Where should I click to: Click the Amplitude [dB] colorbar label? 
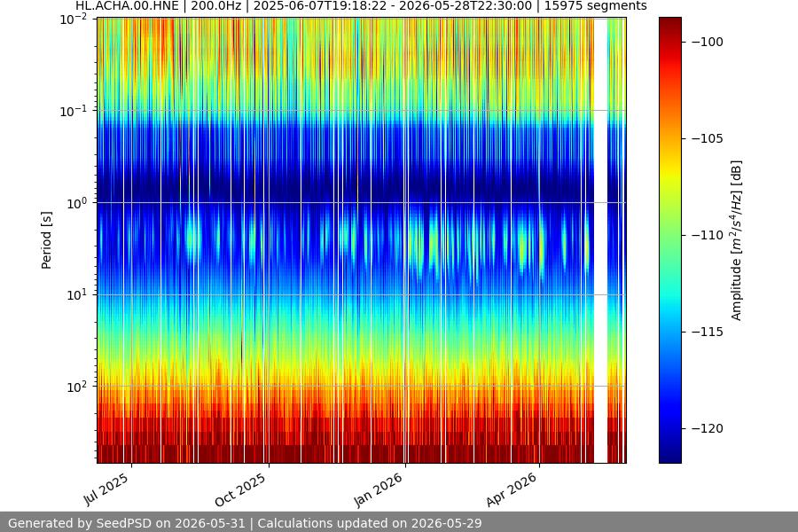point(737,240)
